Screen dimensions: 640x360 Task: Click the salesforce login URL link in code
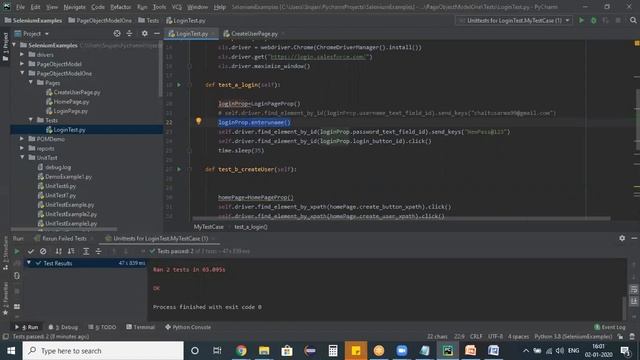(x=319, y=57)
